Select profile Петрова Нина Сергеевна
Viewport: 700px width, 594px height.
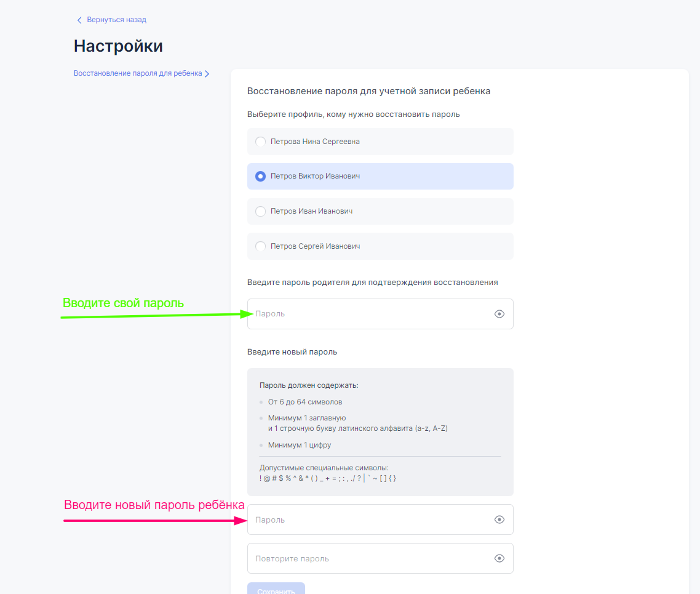pyautogui.click(x=260, y=142)
